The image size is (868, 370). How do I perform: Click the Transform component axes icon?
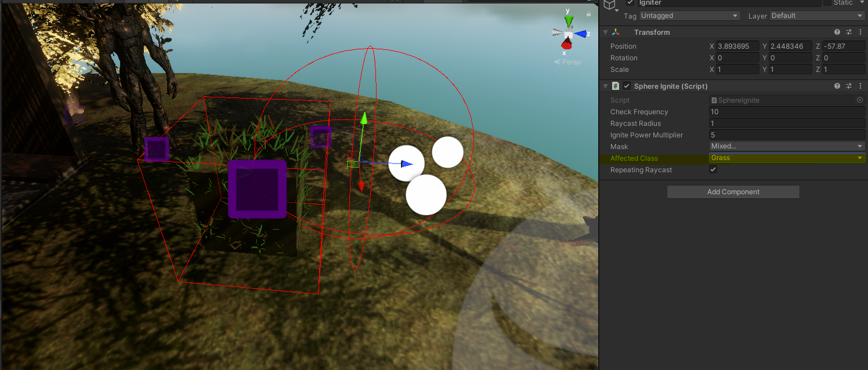tap(616, 32)
